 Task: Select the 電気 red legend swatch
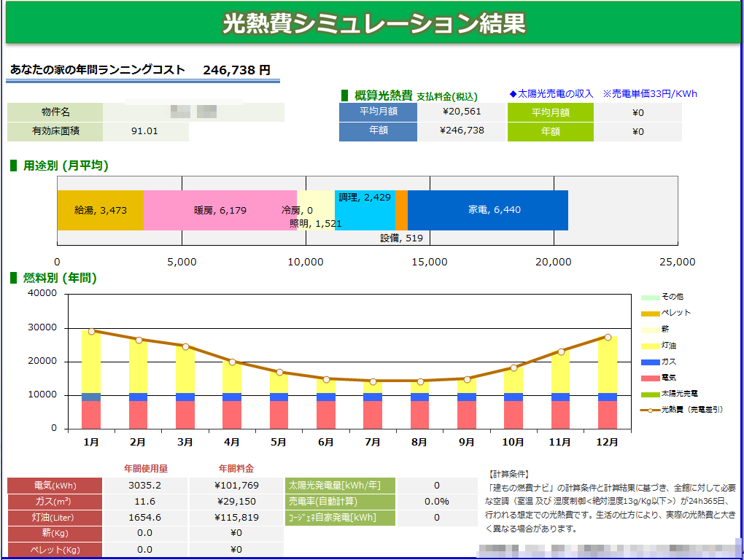click(650, 378)
